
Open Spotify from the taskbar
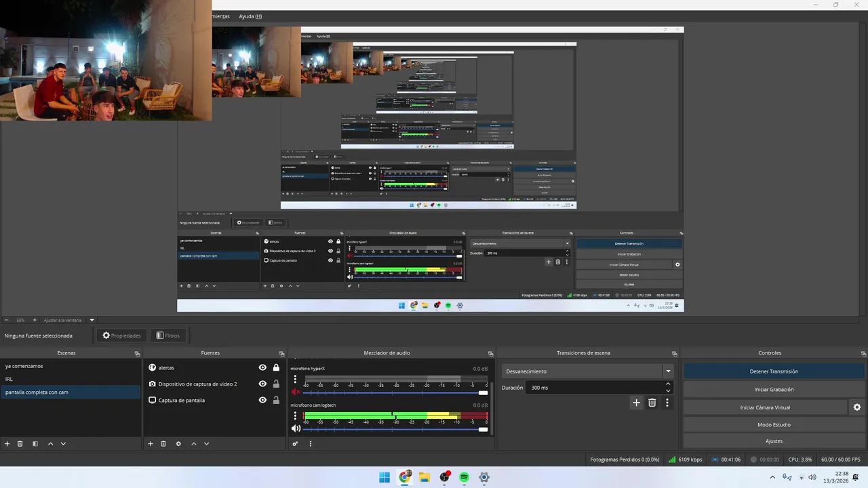point(464,477)
